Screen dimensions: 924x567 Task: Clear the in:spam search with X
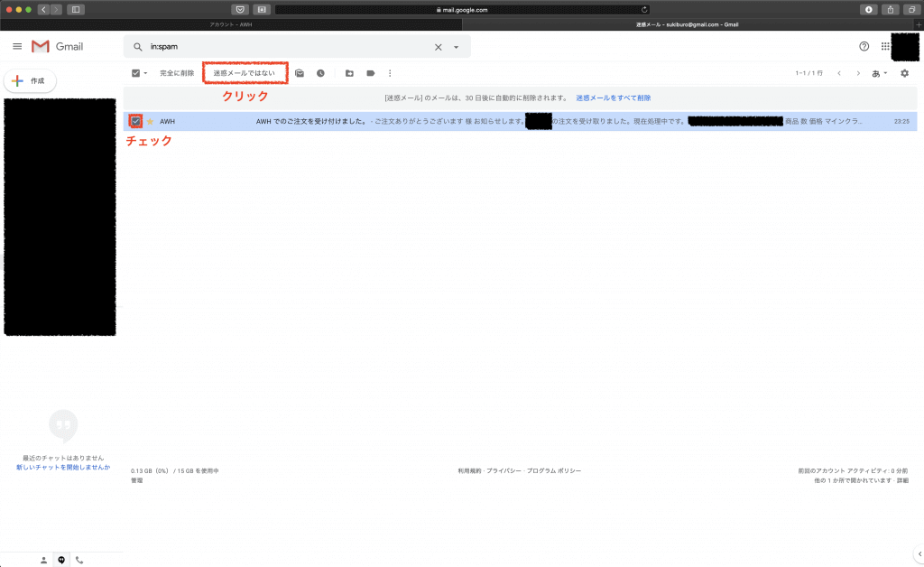[x=438, y=47]
